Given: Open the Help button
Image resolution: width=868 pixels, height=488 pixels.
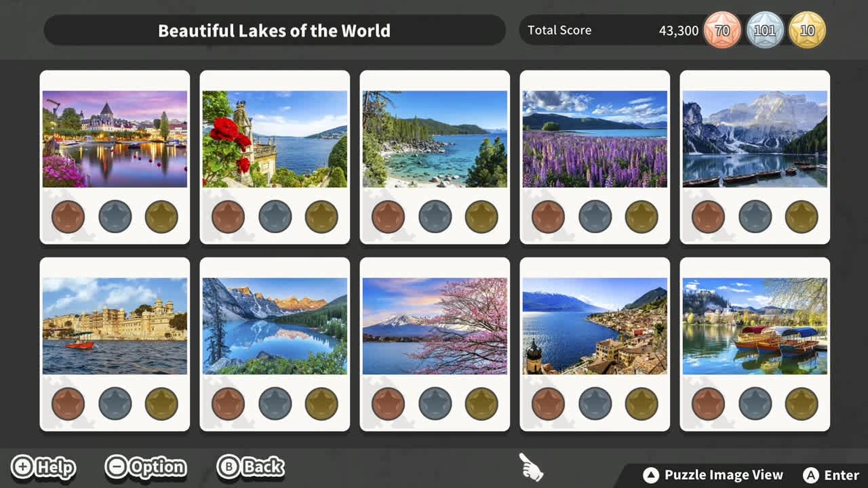Looking at the screenshot, I should [x=44, y=467].
